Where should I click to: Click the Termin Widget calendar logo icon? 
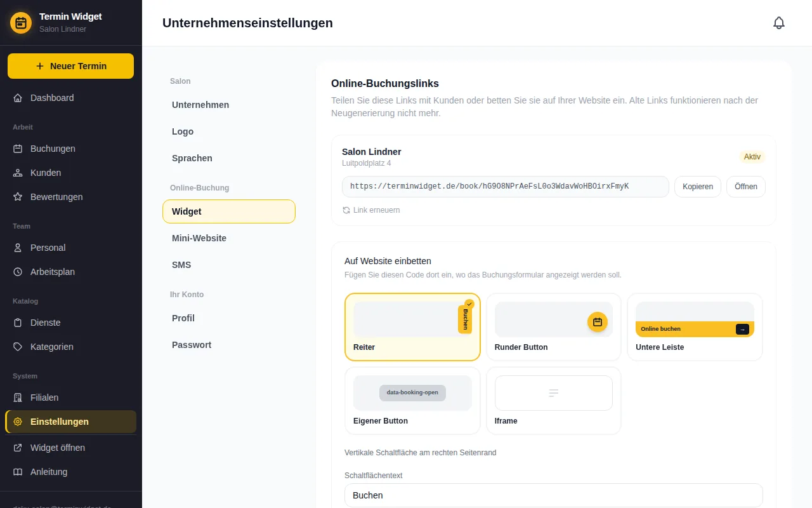[21, 23]
